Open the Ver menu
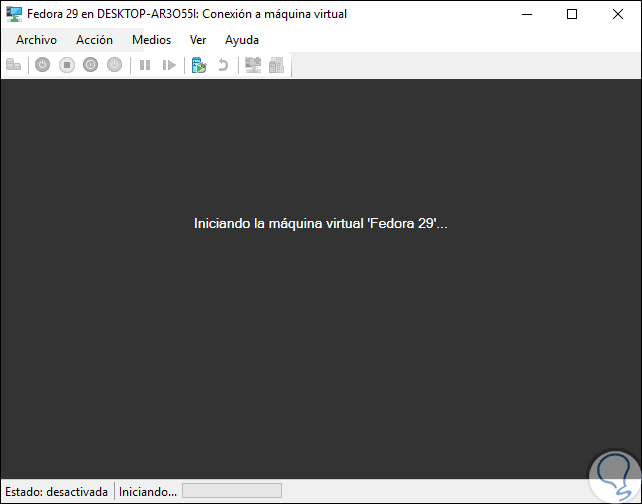The width and height of the screenshot is (642, 504). (x=198, y=40)
